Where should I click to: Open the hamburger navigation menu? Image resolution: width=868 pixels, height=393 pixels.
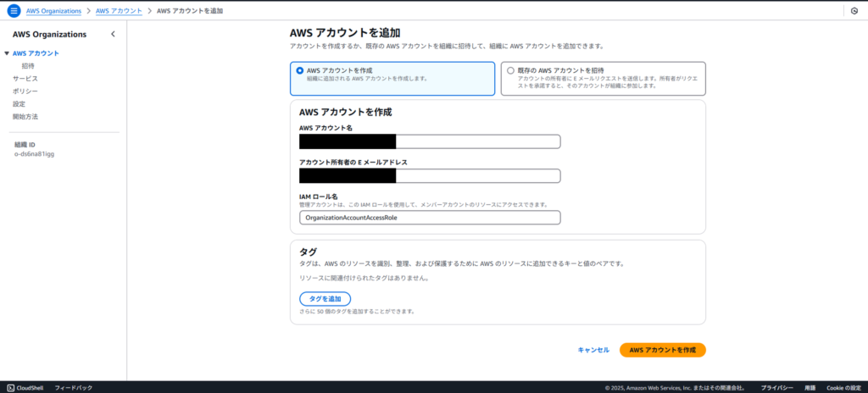pos(14,11)
